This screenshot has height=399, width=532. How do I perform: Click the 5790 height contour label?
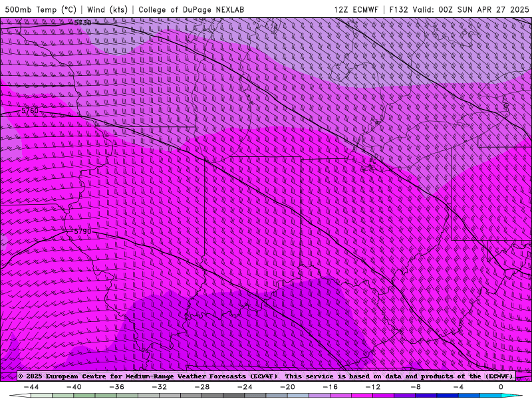point(82,231)
